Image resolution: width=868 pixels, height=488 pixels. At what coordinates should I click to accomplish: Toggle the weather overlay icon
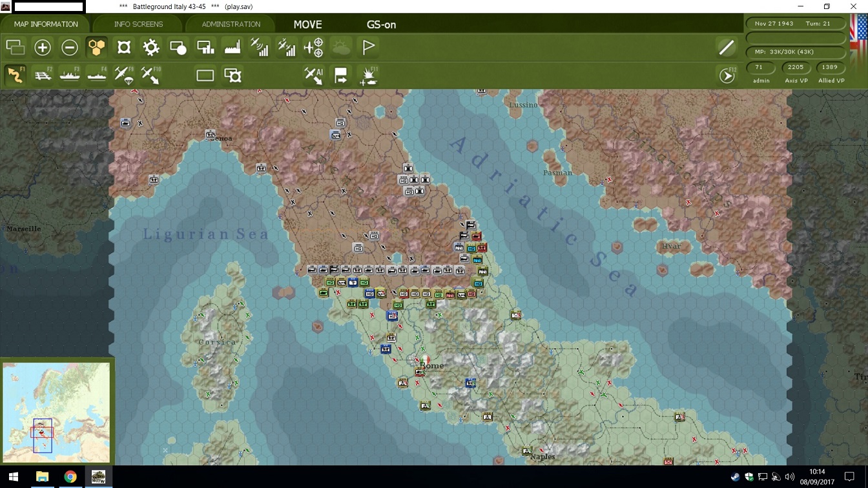[341, 47]
